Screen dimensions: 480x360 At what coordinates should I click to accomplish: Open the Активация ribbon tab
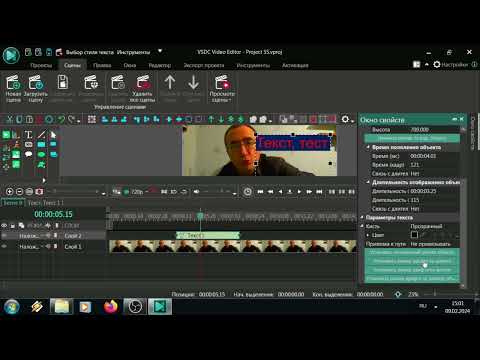coord(295,65)
